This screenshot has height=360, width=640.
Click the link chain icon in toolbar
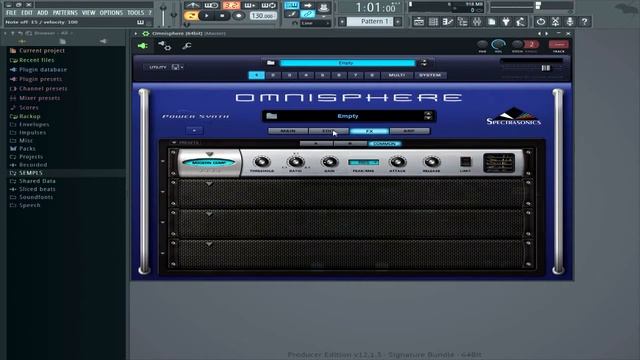click(x=308, y=14)
